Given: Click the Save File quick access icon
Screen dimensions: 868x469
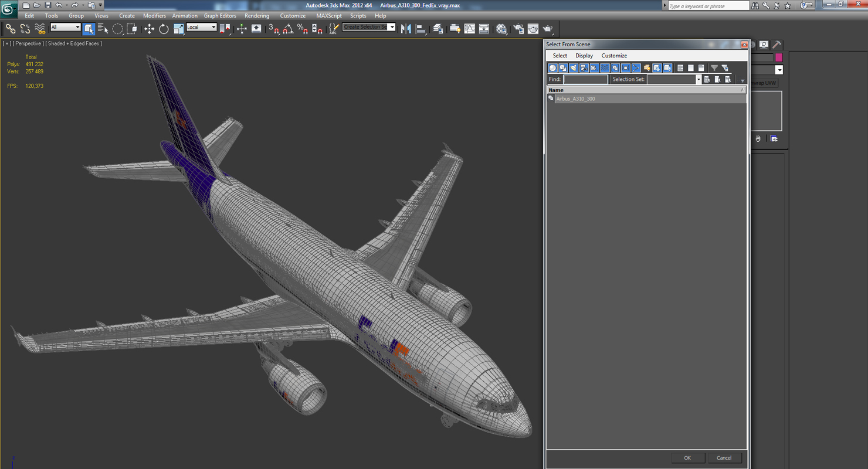Looking at the screenshot, I should (x=48, y=5).
